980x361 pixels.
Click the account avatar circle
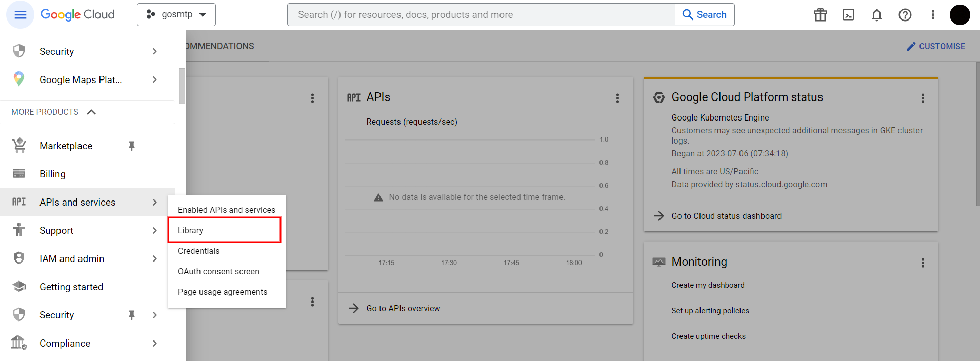point(960,15)
